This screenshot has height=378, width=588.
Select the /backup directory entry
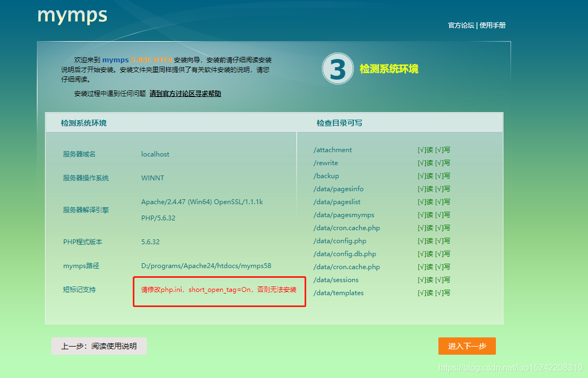tap(326, 175)
